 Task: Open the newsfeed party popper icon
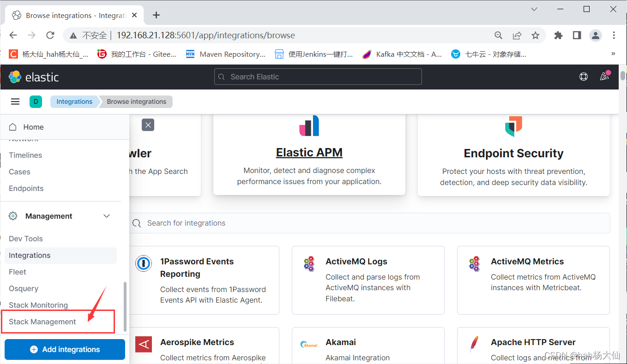604,77
